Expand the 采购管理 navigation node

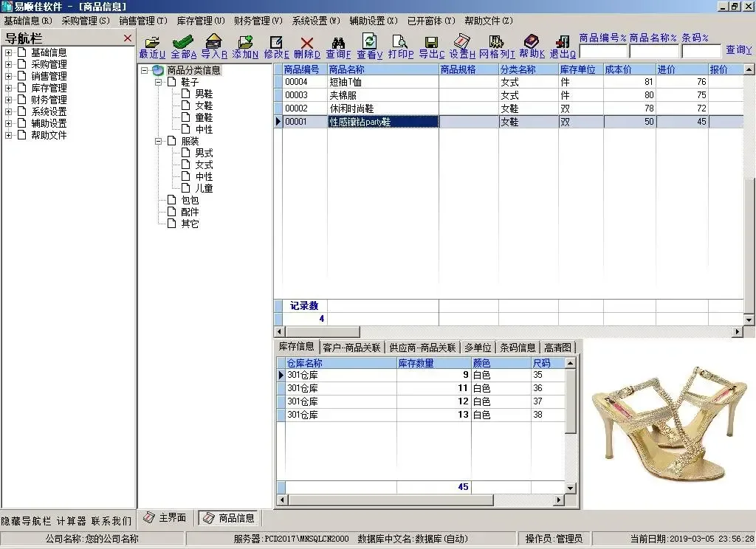pos(8,64)
